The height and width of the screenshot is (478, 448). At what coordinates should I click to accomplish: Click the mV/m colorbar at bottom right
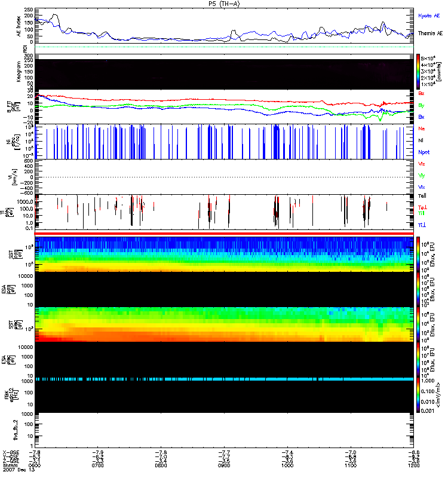click(419, 394)
